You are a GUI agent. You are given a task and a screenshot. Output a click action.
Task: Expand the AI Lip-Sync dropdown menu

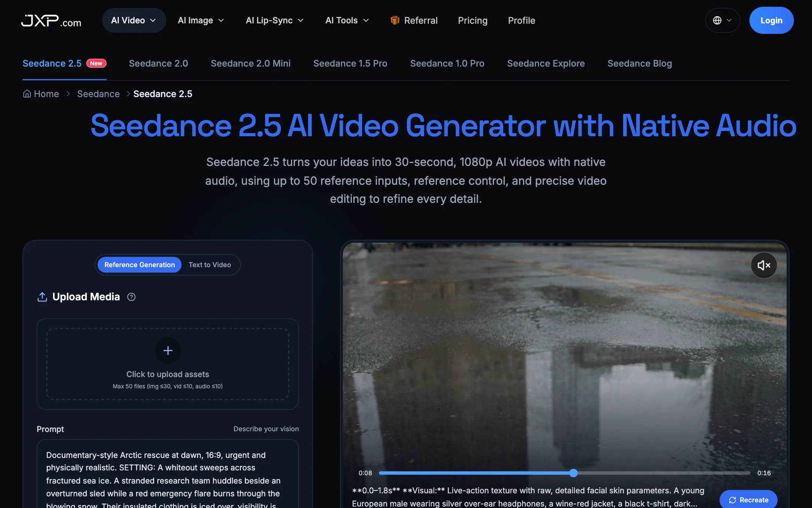[x=274, y=20]
